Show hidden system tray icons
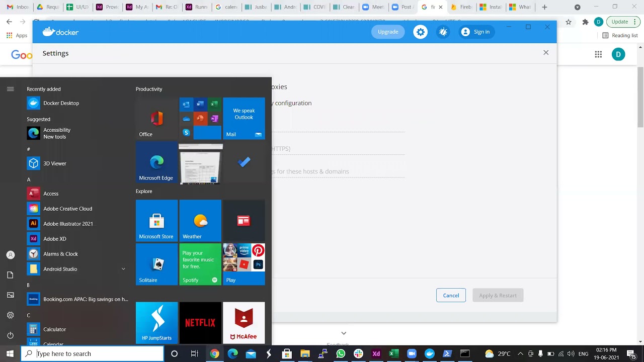This screenshot has height=362, width=644. point(520,354)
